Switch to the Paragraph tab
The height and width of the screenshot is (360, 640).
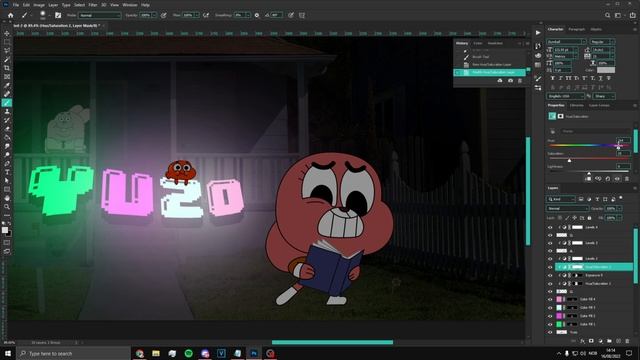[x=576, y=29]
